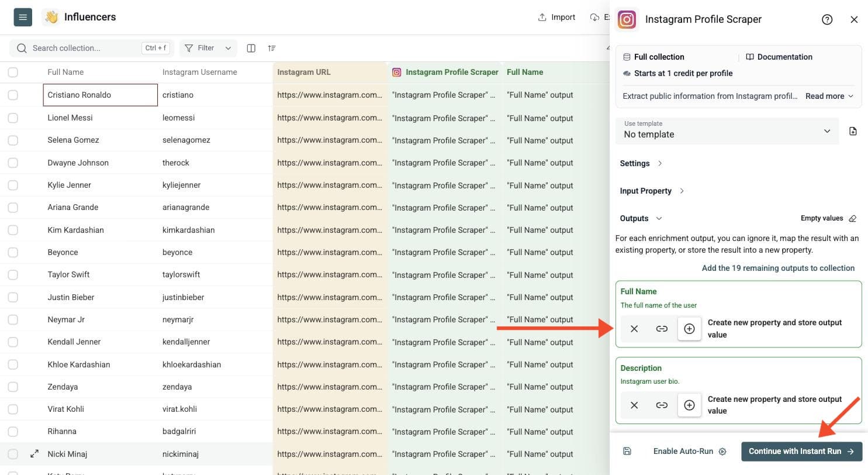Image resolution: width=868 pixels, height=475 pixels.
Task: Click the Instagram URL column header
Action: click(330, 72)
